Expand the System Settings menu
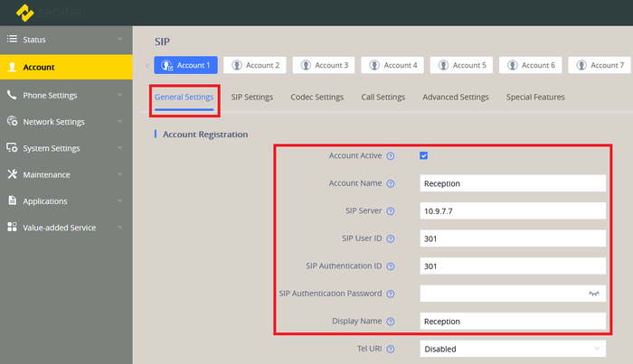This screenshot has height=364, width=633. click(x=65, y=148)
